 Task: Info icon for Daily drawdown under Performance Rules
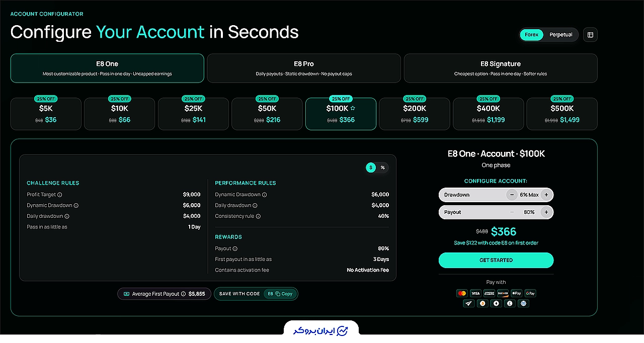(x=255, y=205)
